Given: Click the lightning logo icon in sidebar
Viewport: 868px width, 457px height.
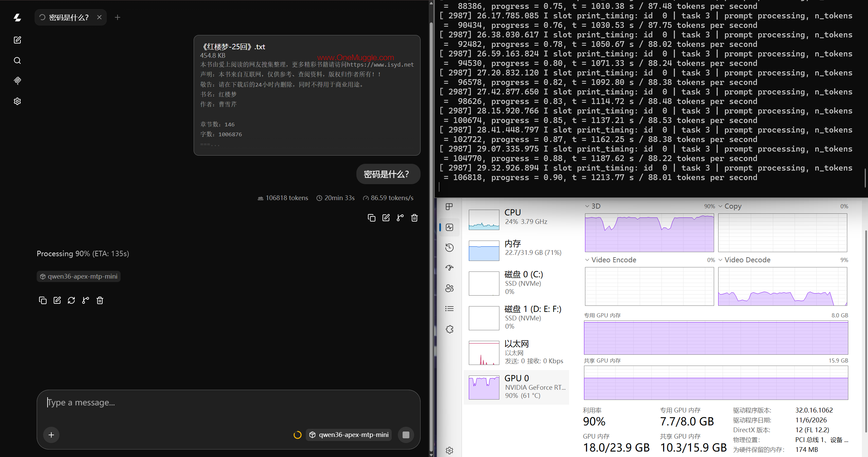Looking at the screenshot, I should (x=17, y=18).
